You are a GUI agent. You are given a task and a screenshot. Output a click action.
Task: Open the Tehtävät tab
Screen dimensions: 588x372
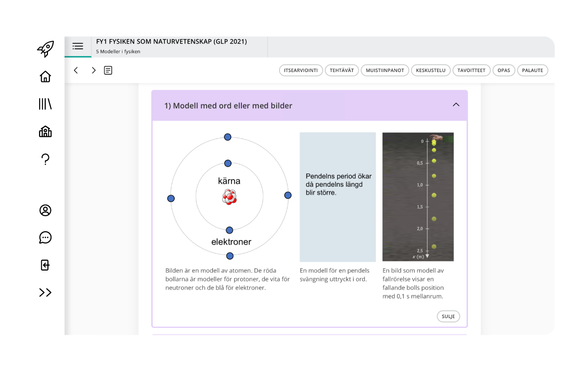(x=342, y=71)
